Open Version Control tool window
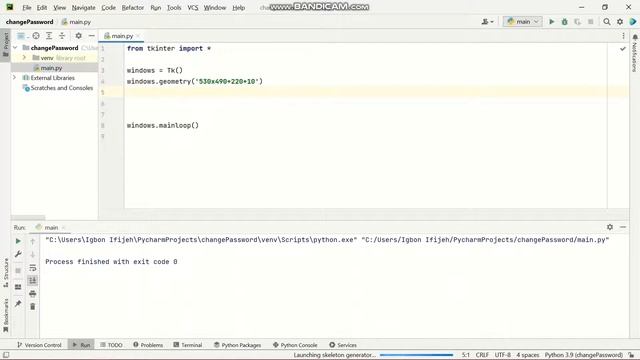 tap(39, 345)
